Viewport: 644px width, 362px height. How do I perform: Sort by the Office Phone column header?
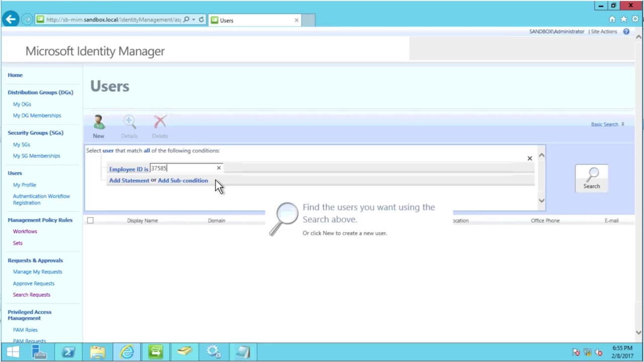(x=545, y=221)
